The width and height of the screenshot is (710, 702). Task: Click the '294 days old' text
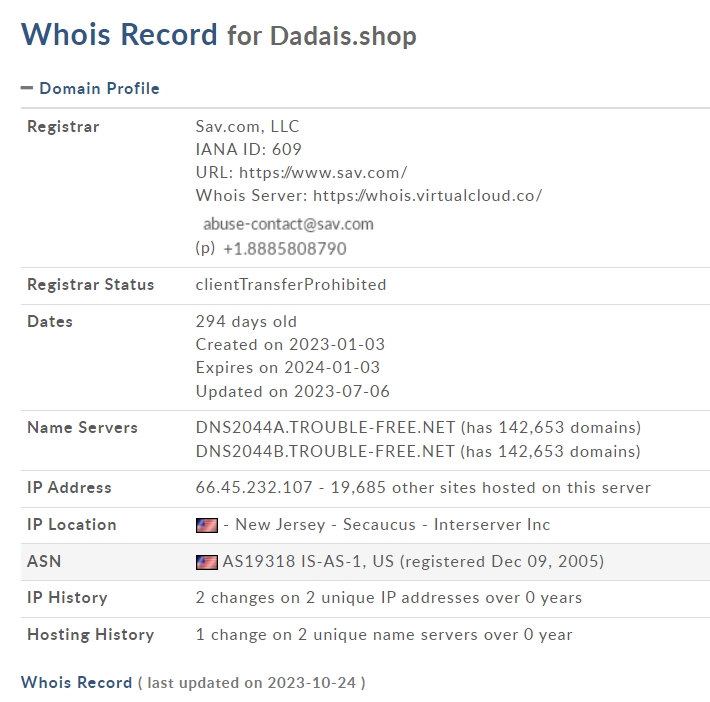246,322
